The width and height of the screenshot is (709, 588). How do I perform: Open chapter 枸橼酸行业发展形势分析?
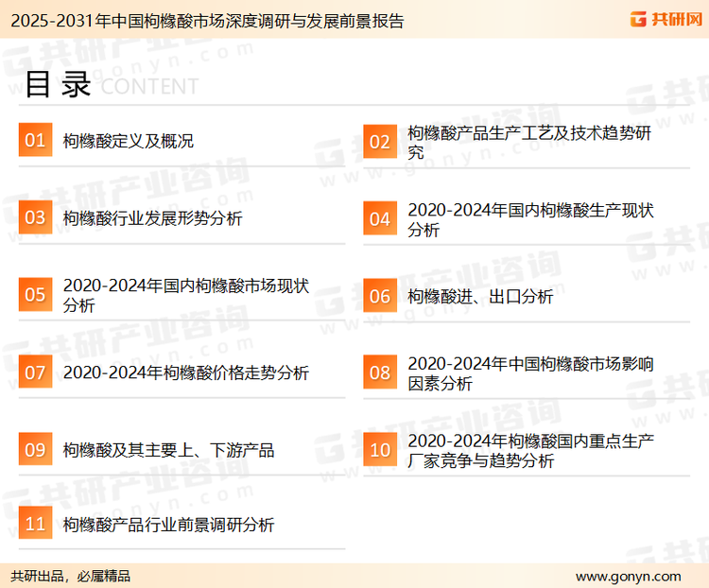[152, 218]
